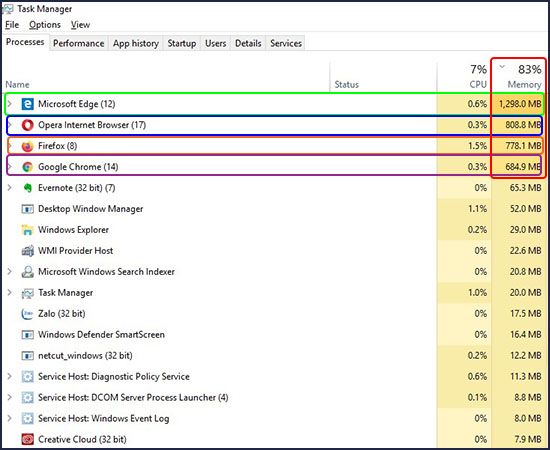Select the Evernote (32 bit) (7) name
Image resolution: width=550 pixels, height=450 pixels.
pos(76,188)
